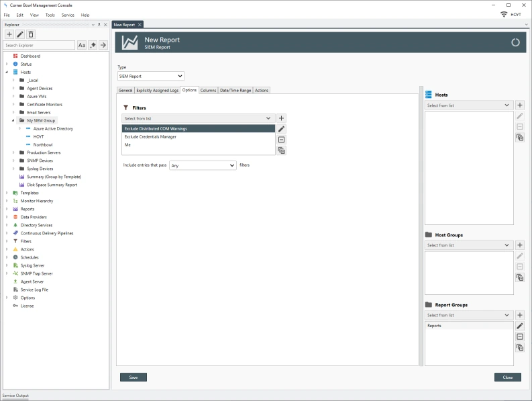Click the Save button
The image size is (532, 401).
point(134,377)
